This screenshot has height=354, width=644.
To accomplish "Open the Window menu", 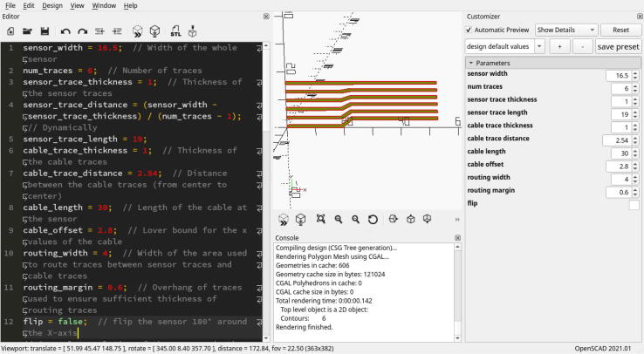I will (x=104, y=6).
